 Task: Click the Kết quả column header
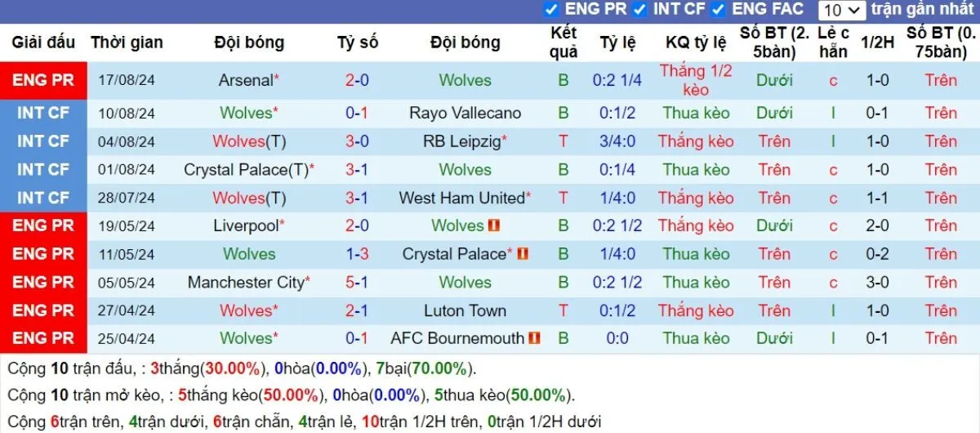563,42
